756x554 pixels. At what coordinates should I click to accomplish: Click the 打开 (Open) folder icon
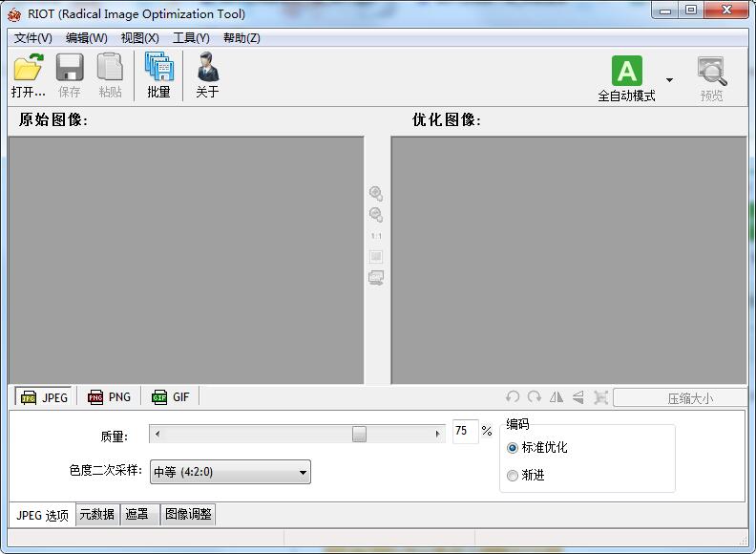(x=28, y=69)
